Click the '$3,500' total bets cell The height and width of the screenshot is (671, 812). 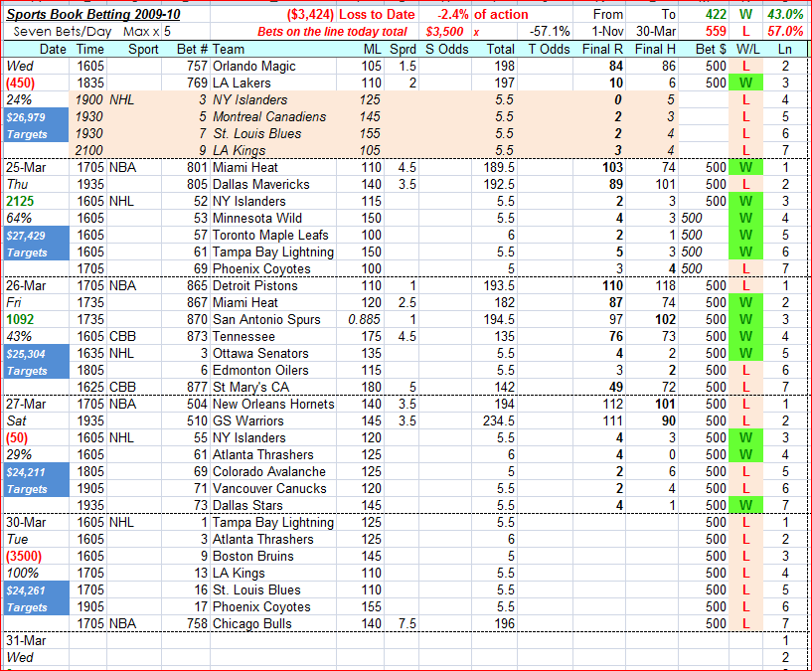click(444, 32)
